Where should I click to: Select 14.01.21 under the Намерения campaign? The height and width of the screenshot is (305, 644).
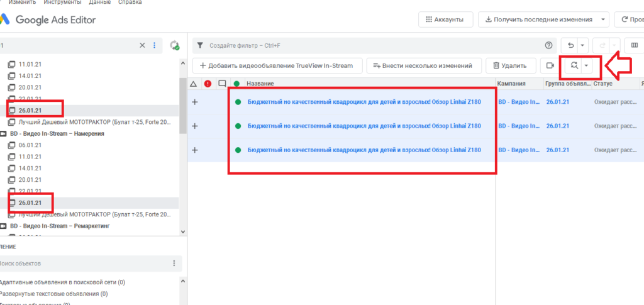click(x=30, y=169)
